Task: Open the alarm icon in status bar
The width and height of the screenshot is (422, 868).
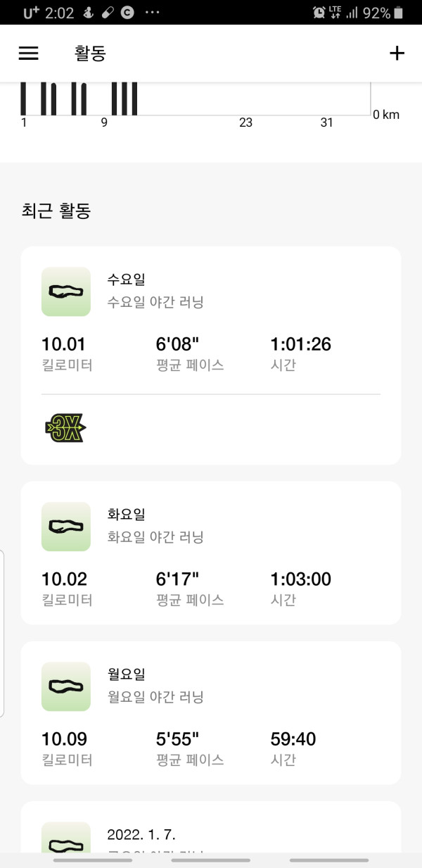Action: (319, 13)
